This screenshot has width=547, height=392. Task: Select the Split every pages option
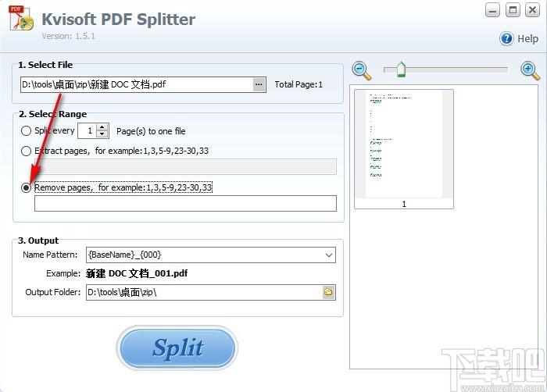[x=27, y=131]
